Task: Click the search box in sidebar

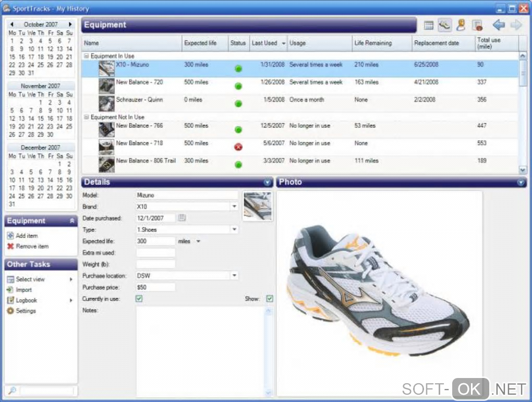Action: pos(46,391)
